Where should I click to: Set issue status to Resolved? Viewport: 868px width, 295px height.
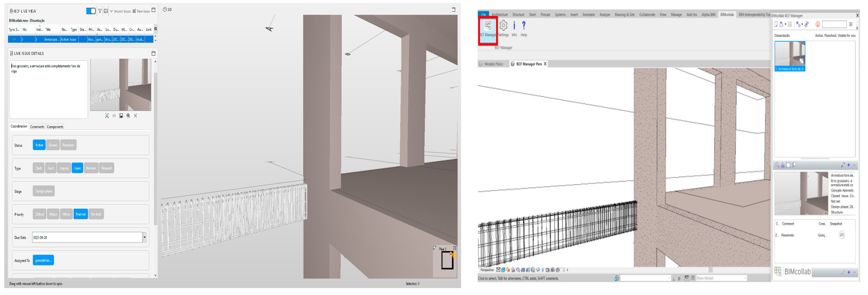coord(68,145)
